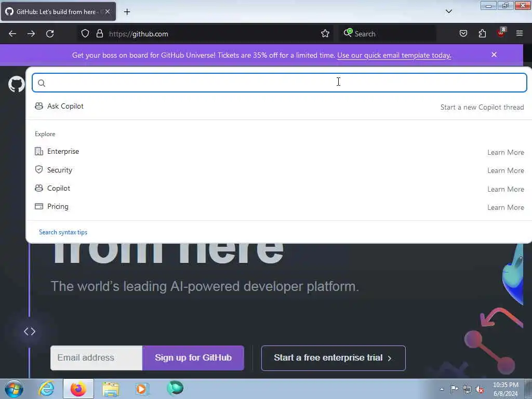Click the Security shield icon
The image size is (532, 399).
39,170
